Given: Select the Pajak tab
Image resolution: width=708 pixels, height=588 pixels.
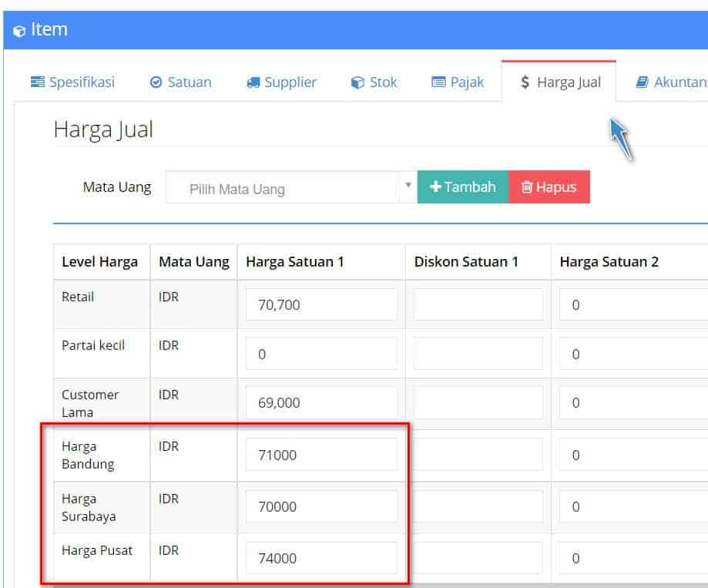Looking at the screenshot, I should (x=458, y=82).
